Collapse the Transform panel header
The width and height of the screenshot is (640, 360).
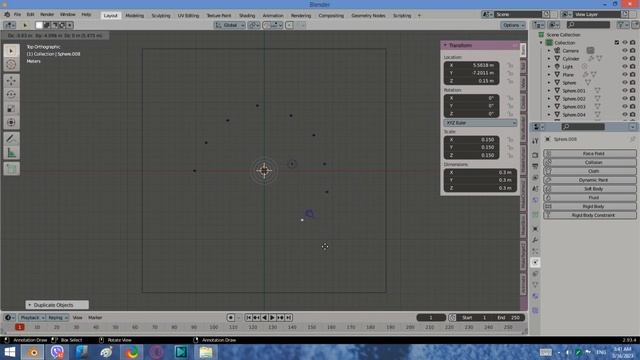click(x=480, y=45)
